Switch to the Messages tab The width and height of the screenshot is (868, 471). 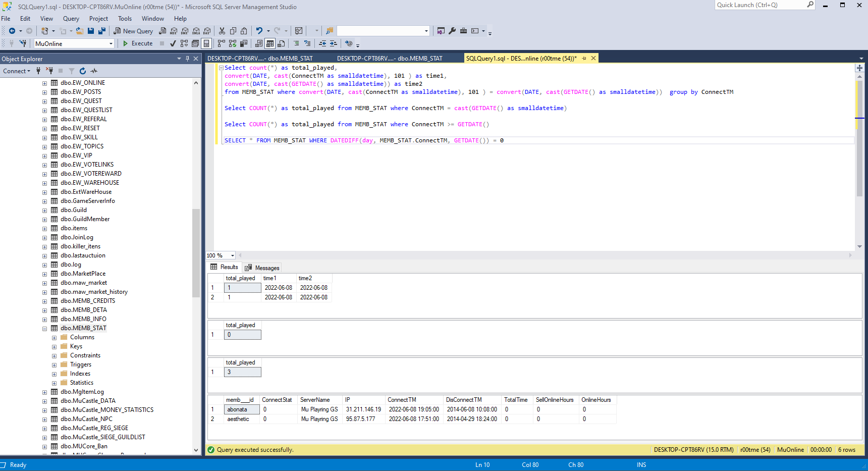tap(262, 268)
